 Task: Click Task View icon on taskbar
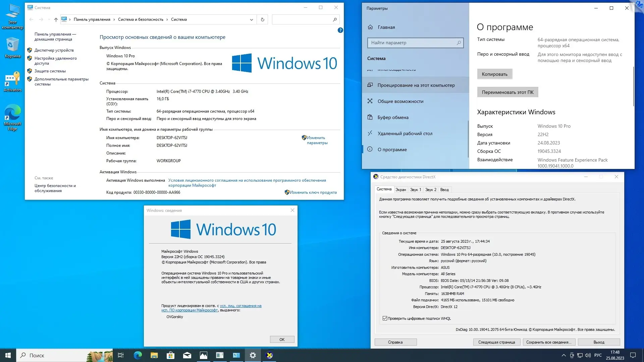pos(121,355)
